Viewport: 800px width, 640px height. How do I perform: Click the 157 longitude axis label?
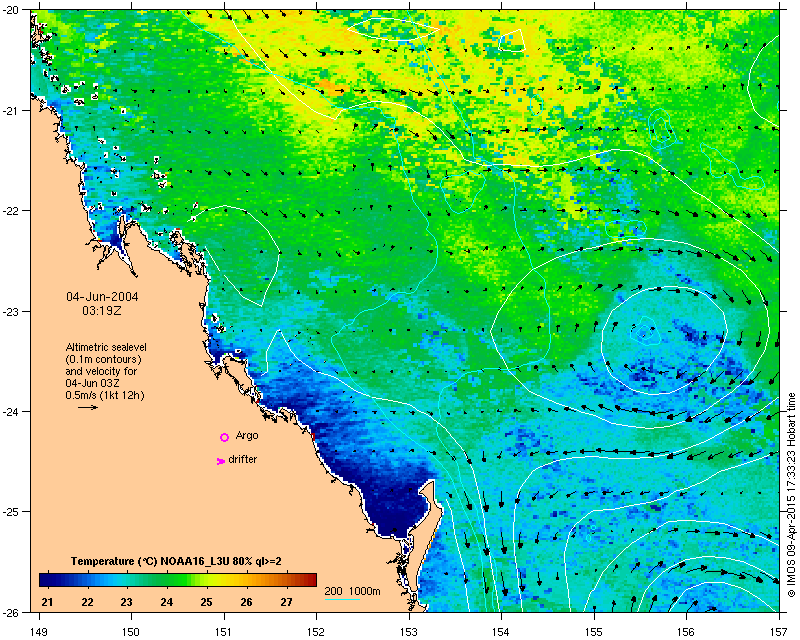(779, 632)
